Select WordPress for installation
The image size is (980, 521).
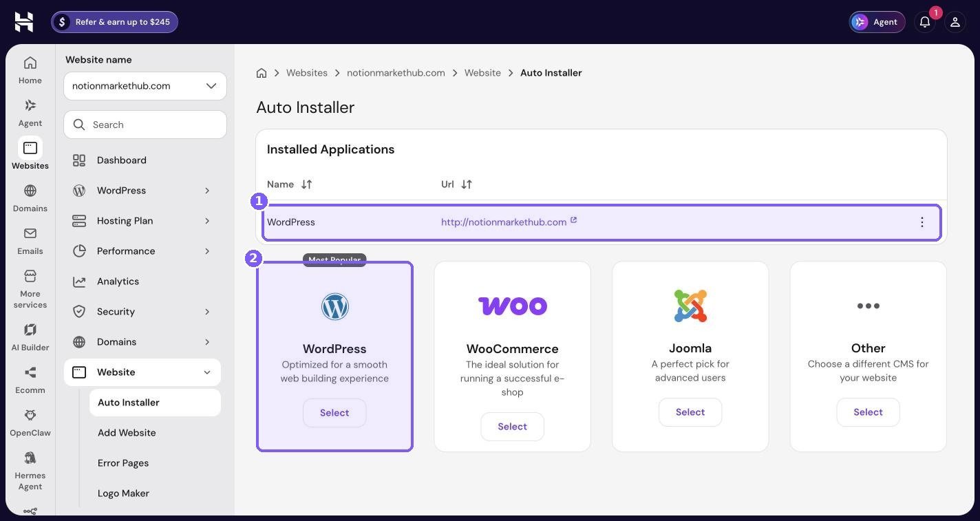pos(334,413)
